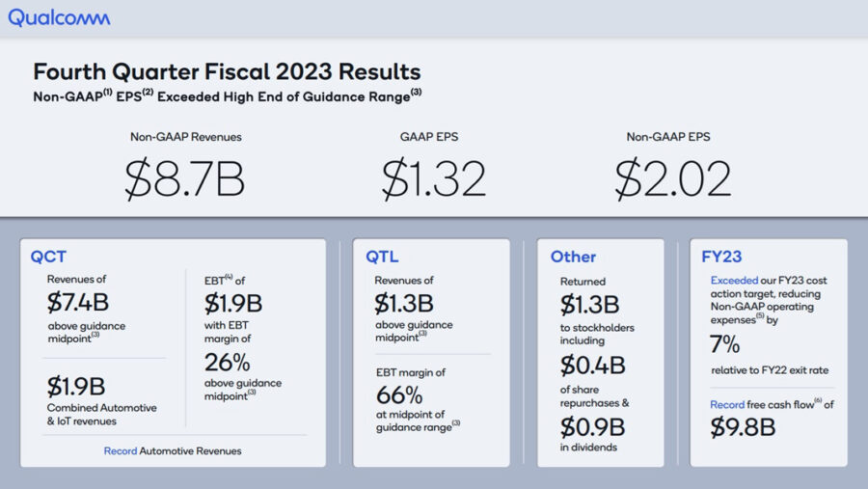Select the Non-GAAP Revenues $8.7B figure
Viewport: 868px width, 489px height.
tap(185, 178)
